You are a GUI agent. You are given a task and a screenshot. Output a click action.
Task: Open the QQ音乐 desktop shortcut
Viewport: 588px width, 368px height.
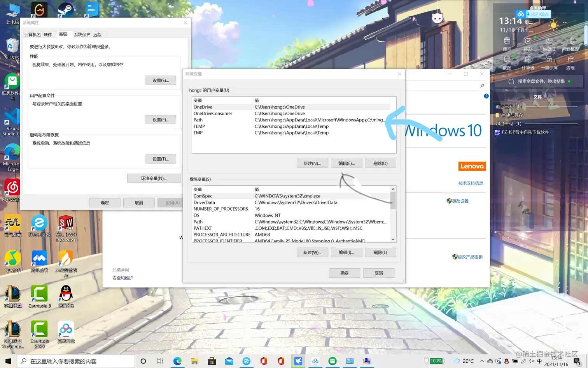[x=12, y=261]
